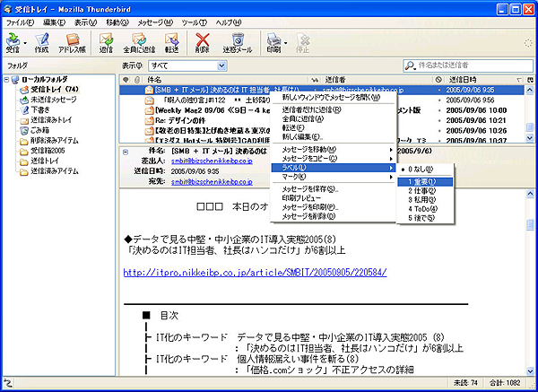Click the junk status column header icon
Screen dimensions: 538x392
click(438, 80)
